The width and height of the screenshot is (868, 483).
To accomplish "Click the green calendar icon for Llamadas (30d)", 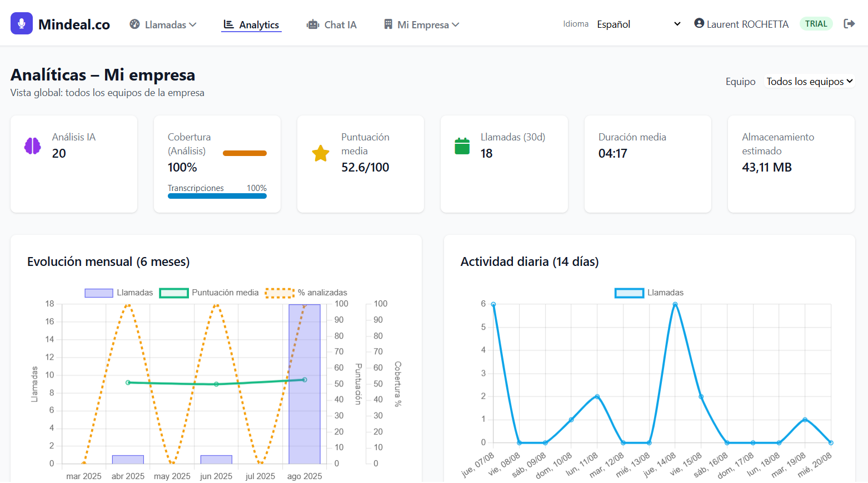I will point(462,145).
